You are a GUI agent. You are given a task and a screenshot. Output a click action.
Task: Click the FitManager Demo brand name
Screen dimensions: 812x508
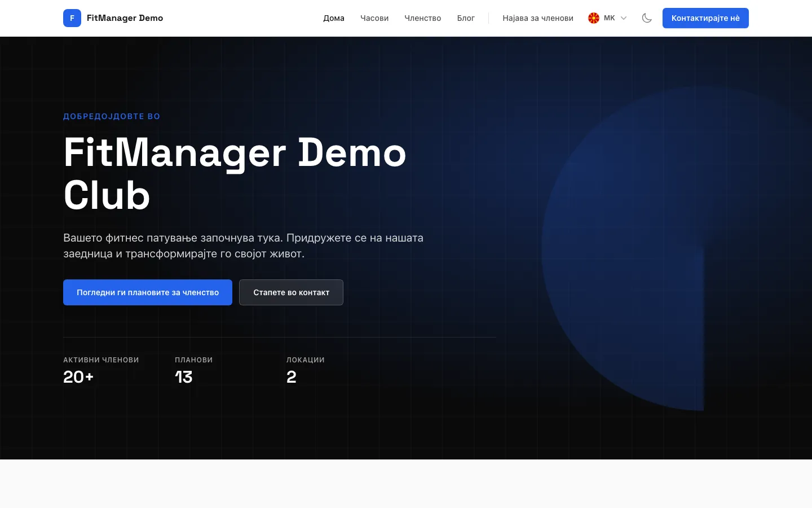click(x=125, y=18)
